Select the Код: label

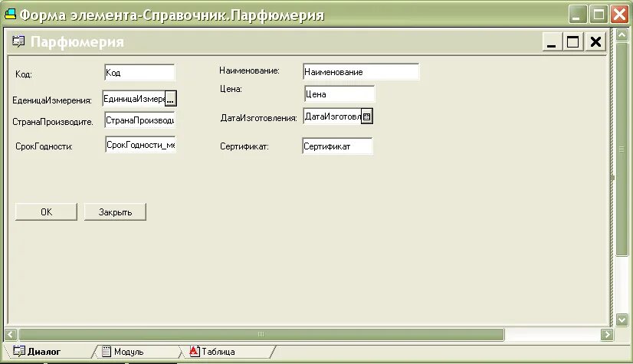click(x=24, y=74)
